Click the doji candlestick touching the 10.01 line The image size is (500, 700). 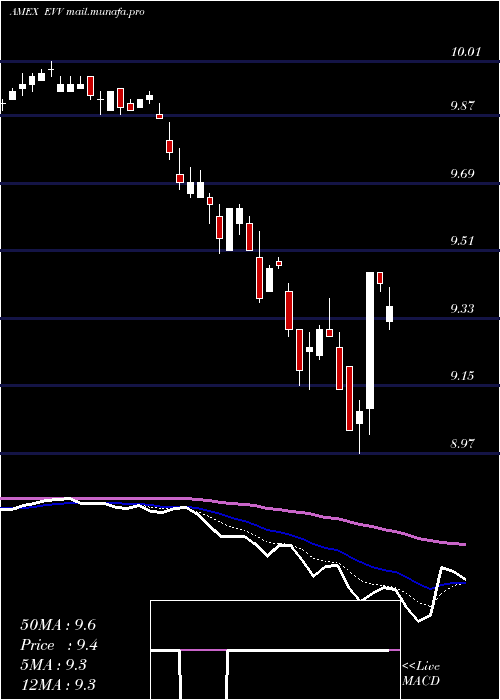[51, 69]
